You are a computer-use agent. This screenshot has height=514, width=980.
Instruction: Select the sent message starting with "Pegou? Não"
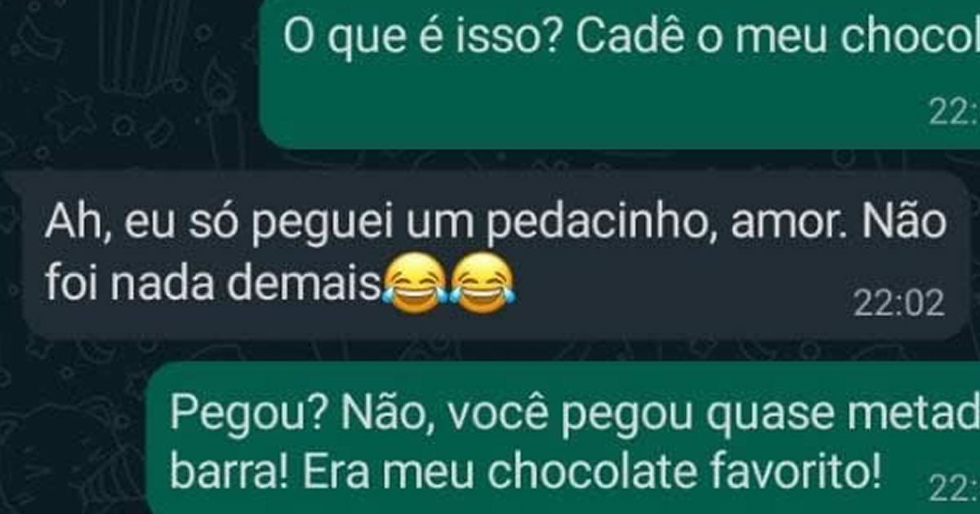coord(565,438)
